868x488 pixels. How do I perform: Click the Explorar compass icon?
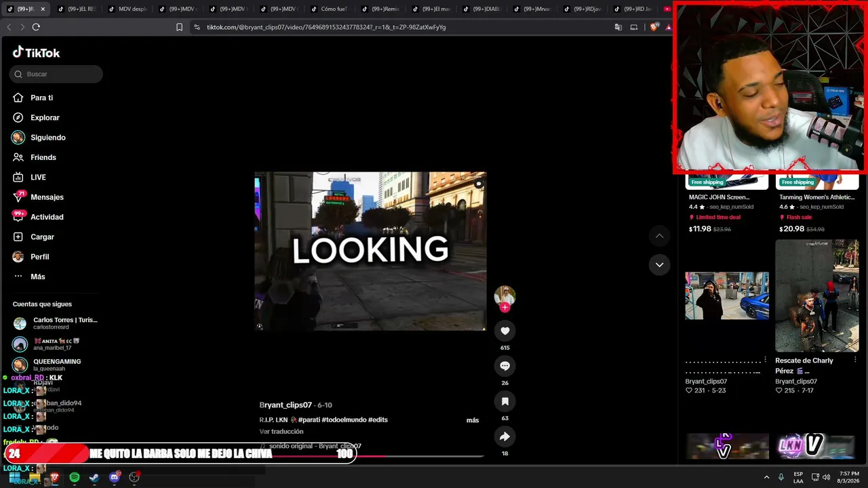click(18, 117)
